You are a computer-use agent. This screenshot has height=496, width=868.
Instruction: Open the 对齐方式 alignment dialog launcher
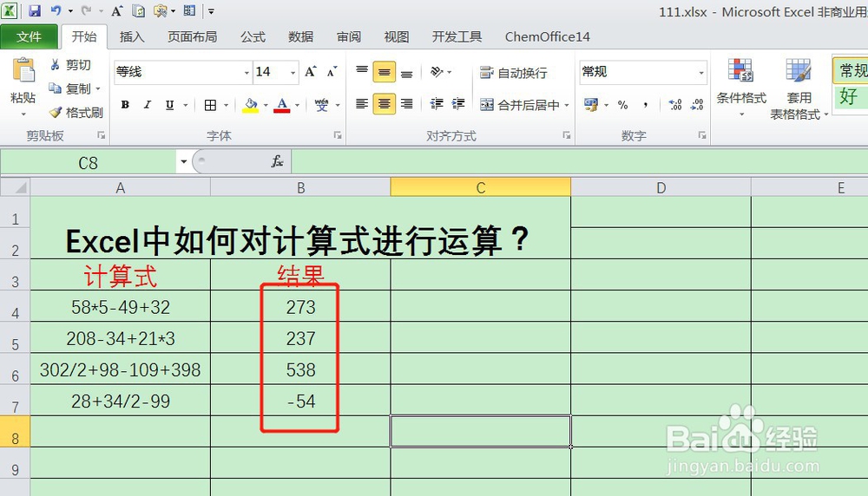tap(566, 135)
